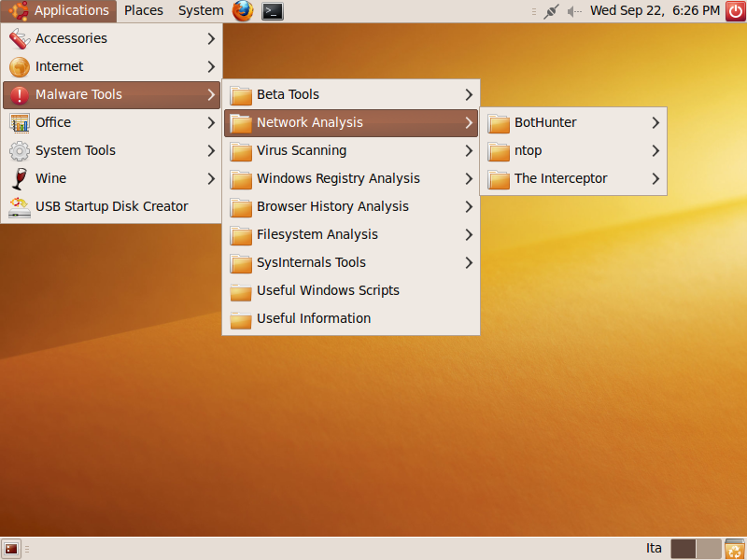The image size is (747, 560).
Task: Click the date and time clock
Action: 655,10
